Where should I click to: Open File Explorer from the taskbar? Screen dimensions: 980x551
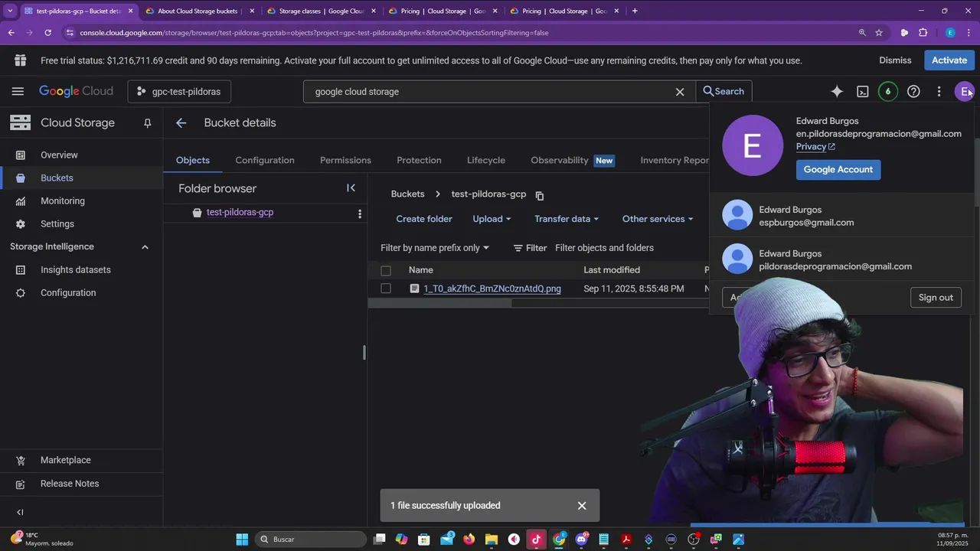tap(492, 539)
